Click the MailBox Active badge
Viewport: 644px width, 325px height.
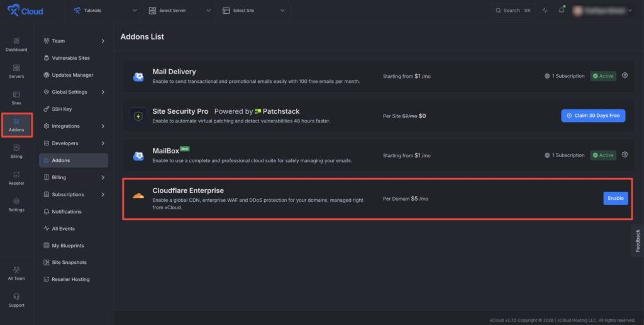pyautogui.click(x=603, y=155)
